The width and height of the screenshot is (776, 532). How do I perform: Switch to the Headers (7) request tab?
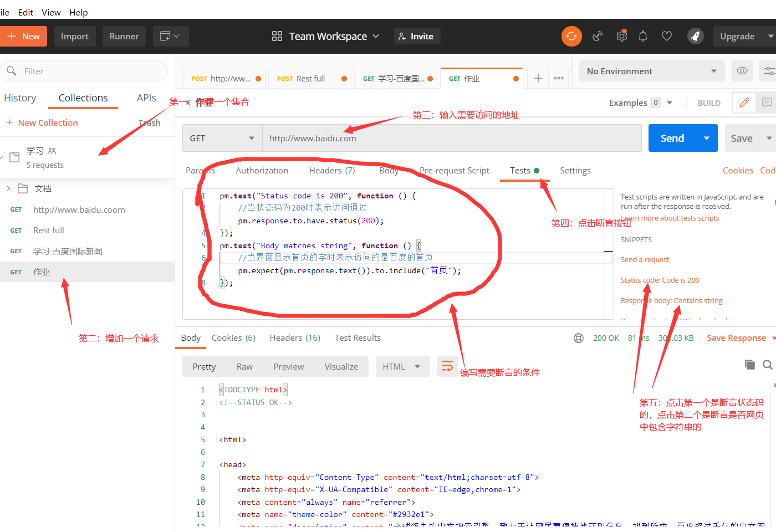click(x=332, y=171)
